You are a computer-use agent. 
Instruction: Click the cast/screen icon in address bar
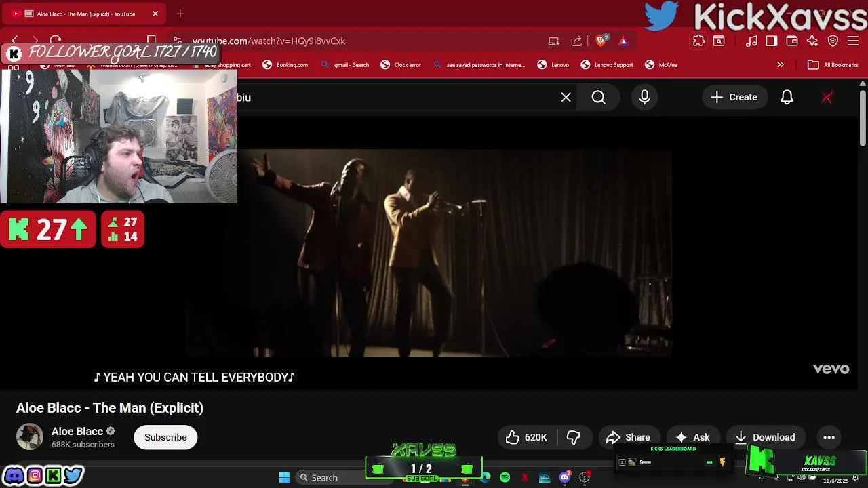[x=554, y=41]
